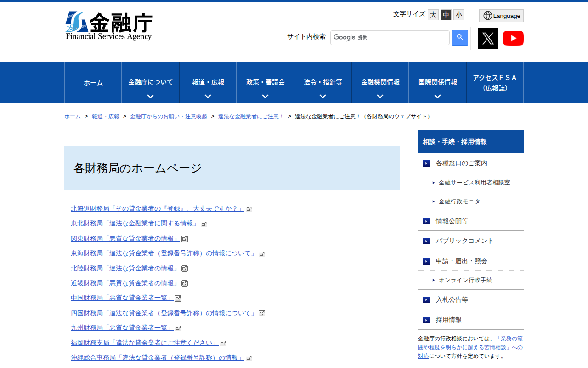Expand chevron under 金融庁について
The width and height of the screenshot is (588, 368).
pos(151,97)
